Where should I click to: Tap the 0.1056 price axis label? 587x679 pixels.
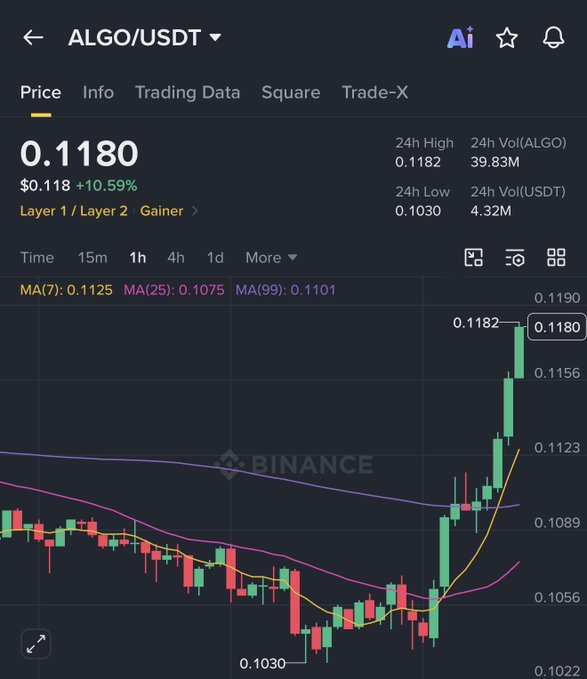pos(557,598)
